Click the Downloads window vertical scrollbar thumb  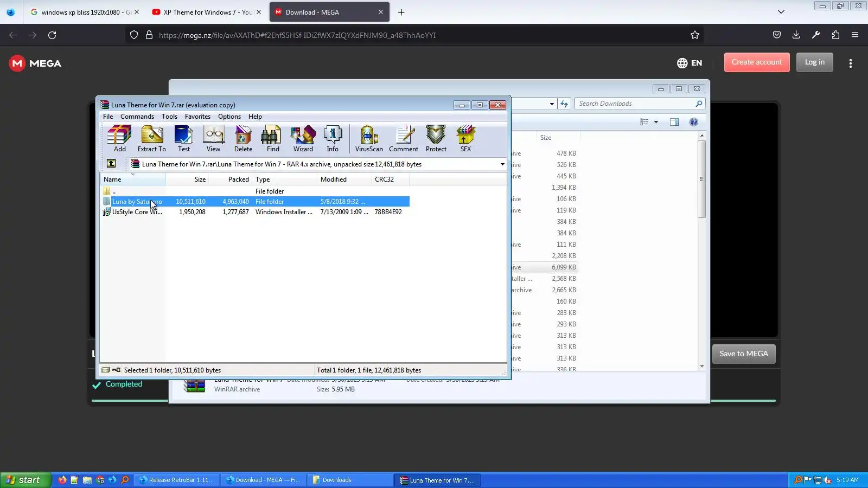[701, 179]
